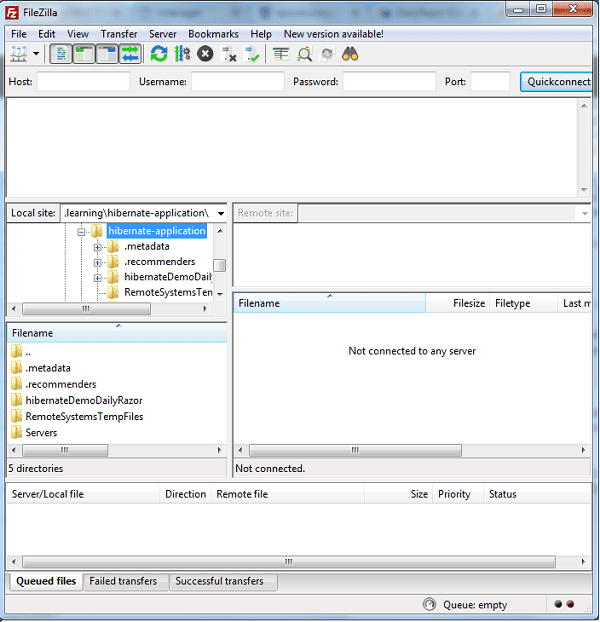Open the Site Manager dropdown arrow
The height and width of the screenshot is (622, 600).
[x=36, y=54]
